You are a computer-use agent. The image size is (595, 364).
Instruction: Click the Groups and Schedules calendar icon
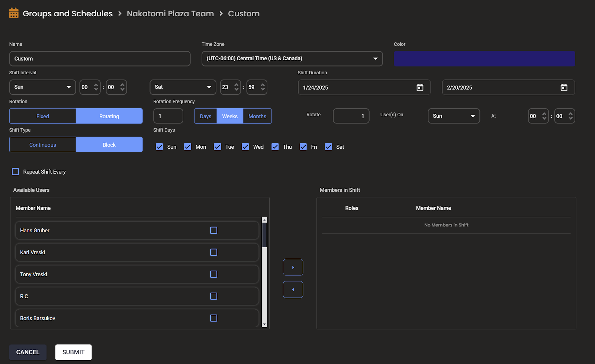(x=14, y=13)
